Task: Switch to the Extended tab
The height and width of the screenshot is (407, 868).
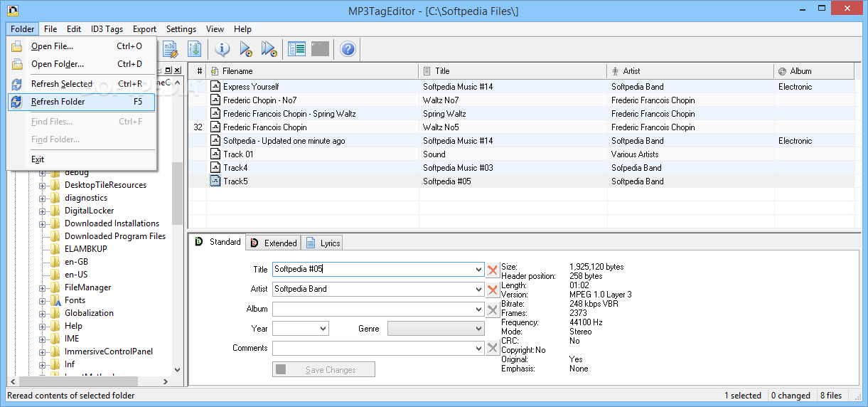Action: 273,243
